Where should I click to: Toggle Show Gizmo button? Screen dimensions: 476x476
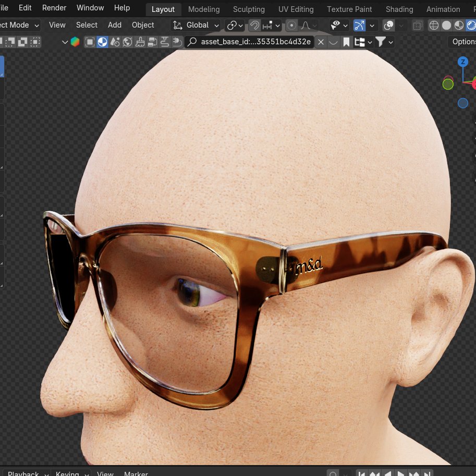(x=359, y=26)
